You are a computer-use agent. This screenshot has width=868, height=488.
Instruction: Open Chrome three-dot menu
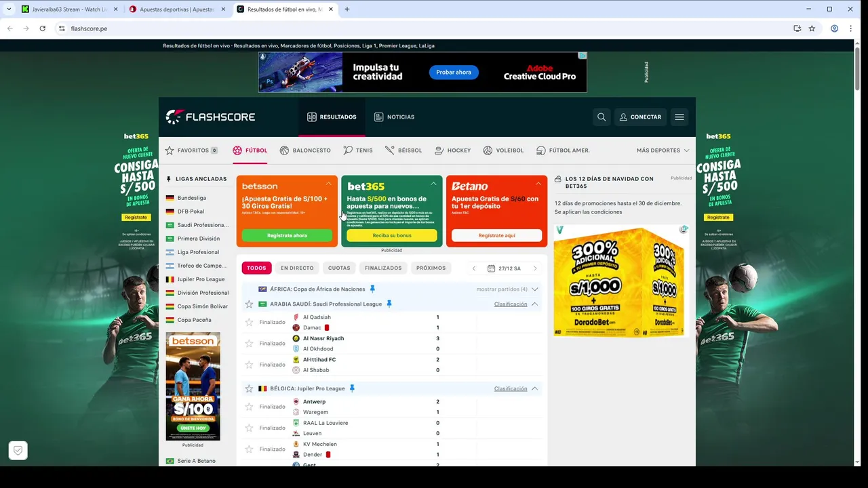[851, 28]
